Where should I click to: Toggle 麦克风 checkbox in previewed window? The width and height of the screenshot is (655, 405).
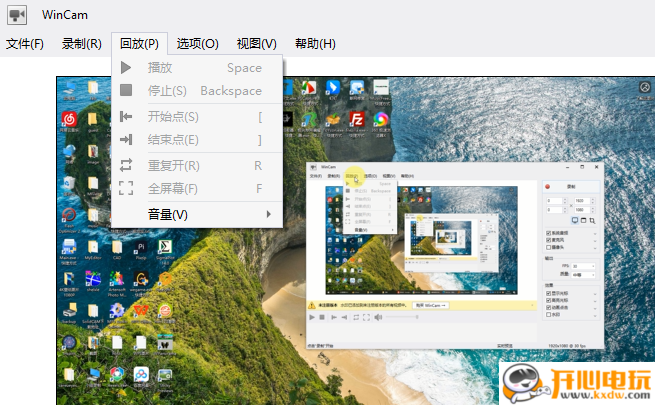click(548, 240)
